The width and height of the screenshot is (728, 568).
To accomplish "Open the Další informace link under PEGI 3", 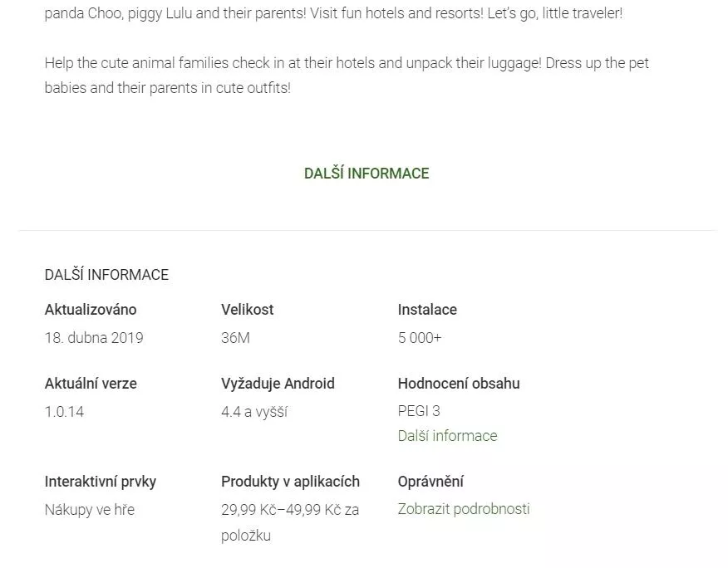I will pyautogui.click(x=447, y=436).
